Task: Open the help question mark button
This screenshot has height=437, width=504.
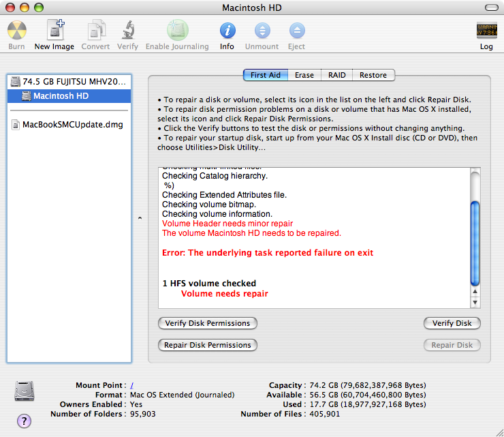Action: [24, 421]
